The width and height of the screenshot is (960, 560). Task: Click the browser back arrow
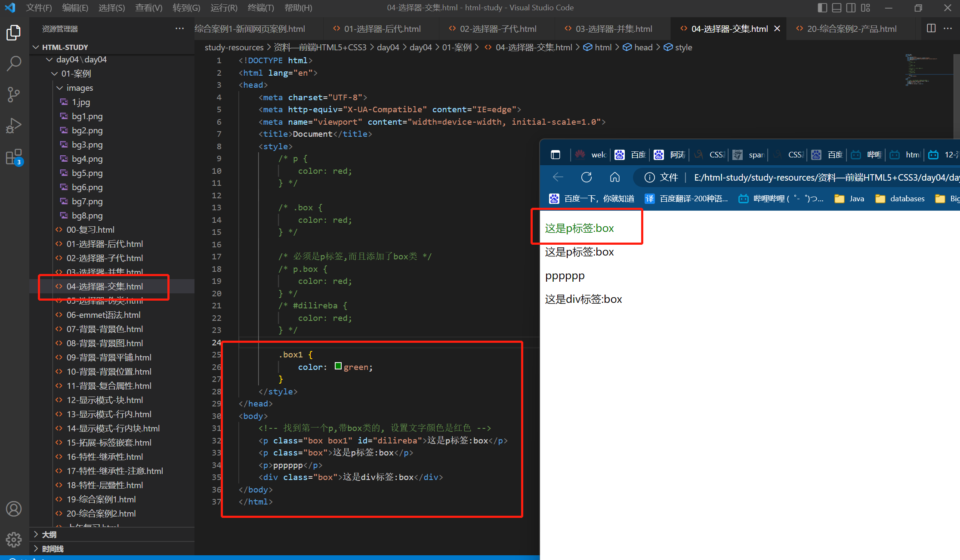point(558,177)
